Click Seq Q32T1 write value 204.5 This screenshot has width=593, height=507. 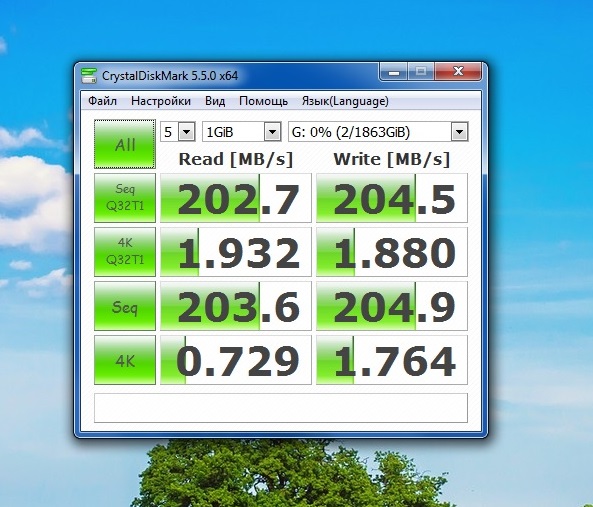pyautogui.click(x=392, y=198)
